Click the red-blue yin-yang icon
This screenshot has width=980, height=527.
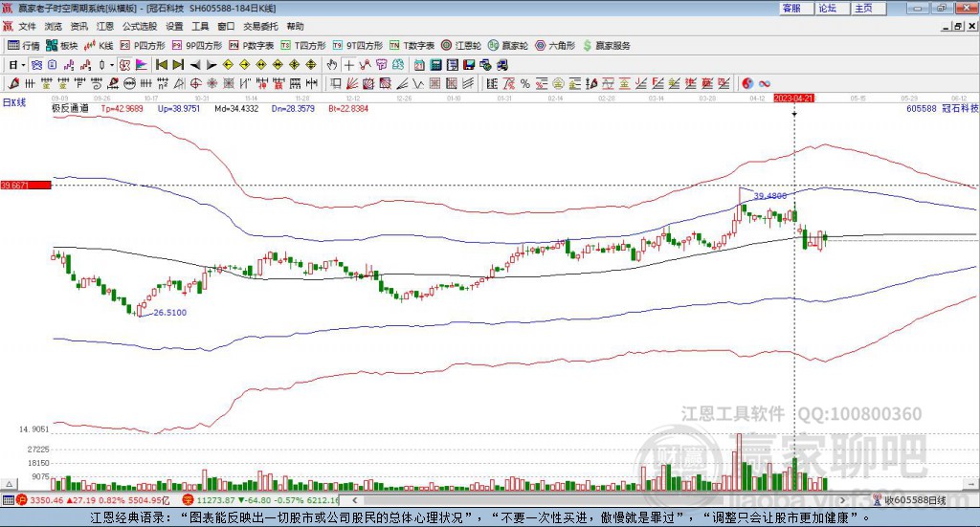click(x=746, y=83)
